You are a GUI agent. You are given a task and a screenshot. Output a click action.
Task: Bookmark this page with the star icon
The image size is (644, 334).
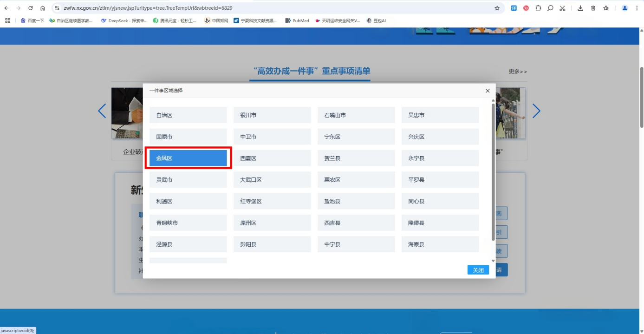click(x=497, y=8)
